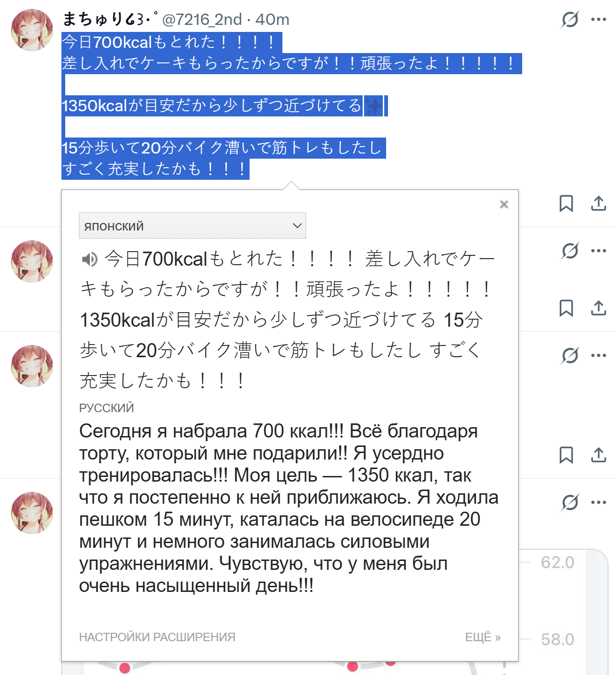The width and height of the screenshot is (616, 675).
Task: Bookmark the third tweet
Action: 566,455
